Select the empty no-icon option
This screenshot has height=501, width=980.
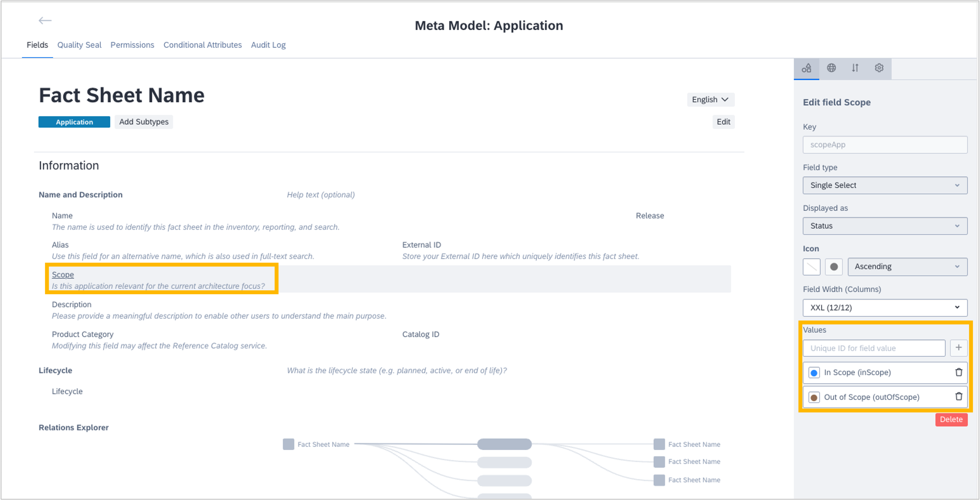[x=811, y=267]
